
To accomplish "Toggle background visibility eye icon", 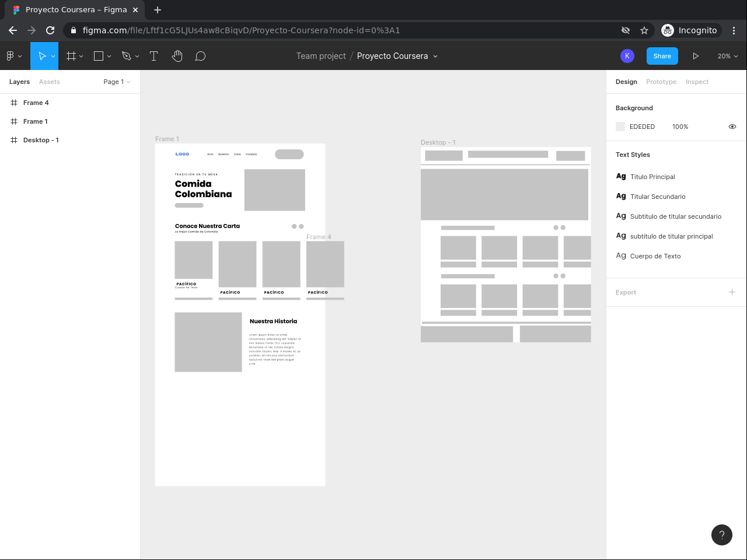I will [732, 127].
